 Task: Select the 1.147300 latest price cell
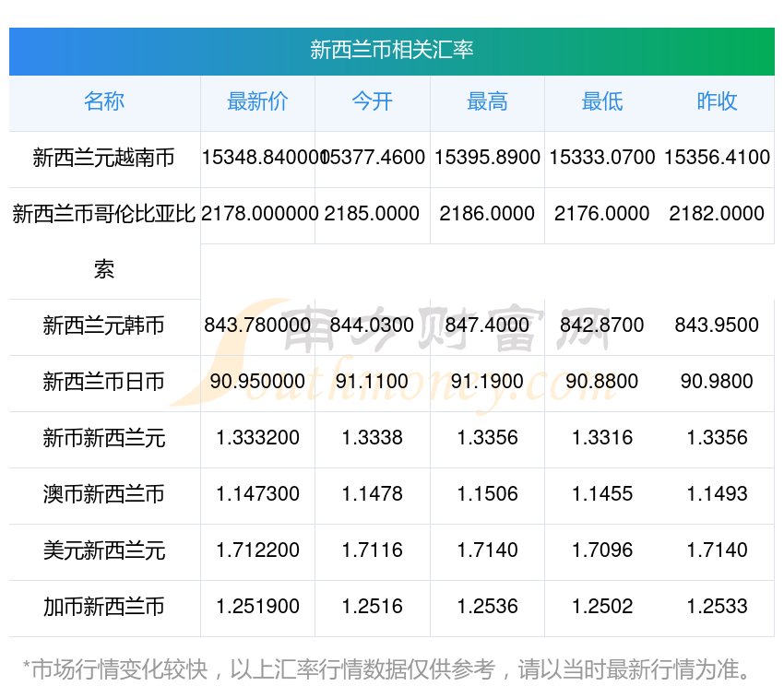[257, 494]
